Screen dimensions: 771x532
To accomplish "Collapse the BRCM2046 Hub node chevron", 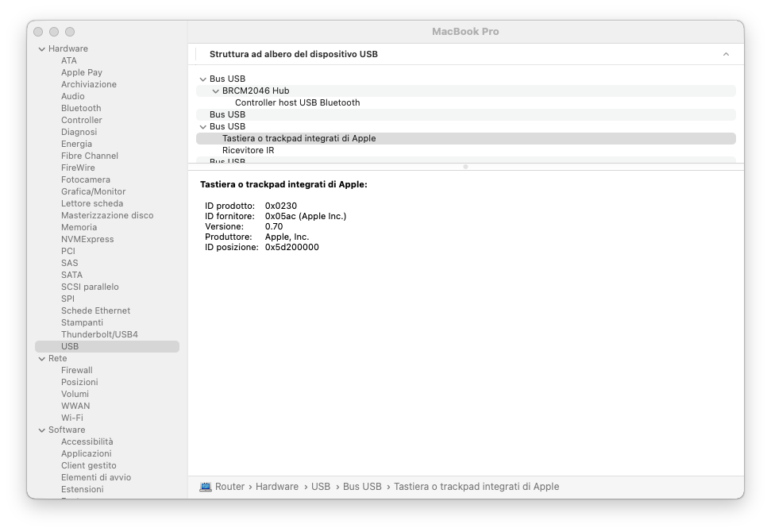I will (215, 91).
